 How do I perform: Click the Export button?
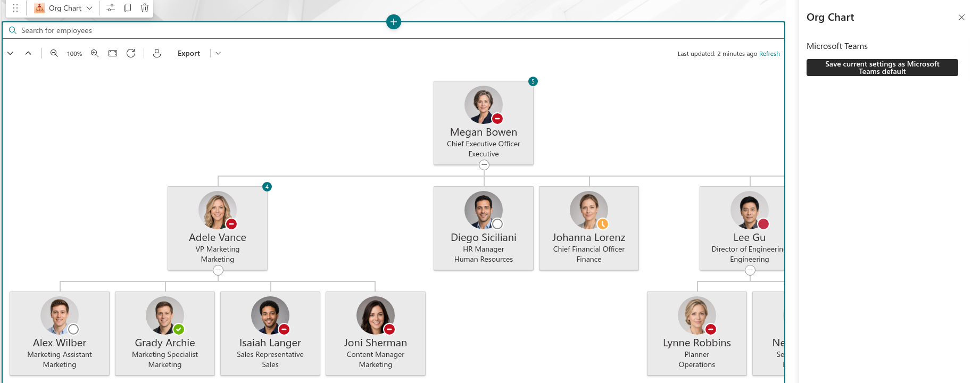click(189, 53)
